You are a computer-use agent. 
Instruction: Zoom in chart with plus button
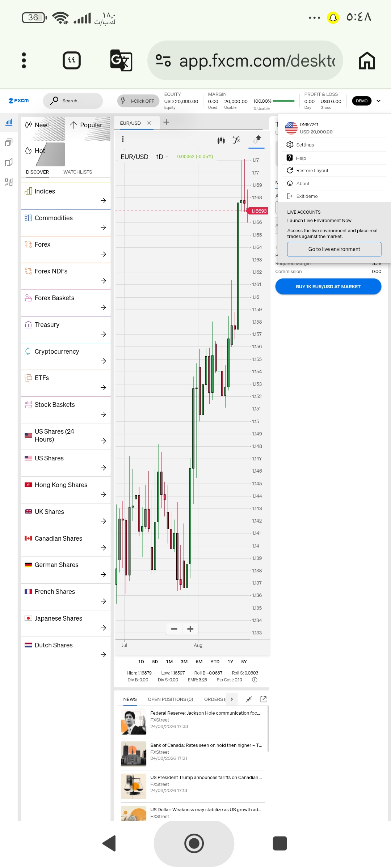pos(190,629)
